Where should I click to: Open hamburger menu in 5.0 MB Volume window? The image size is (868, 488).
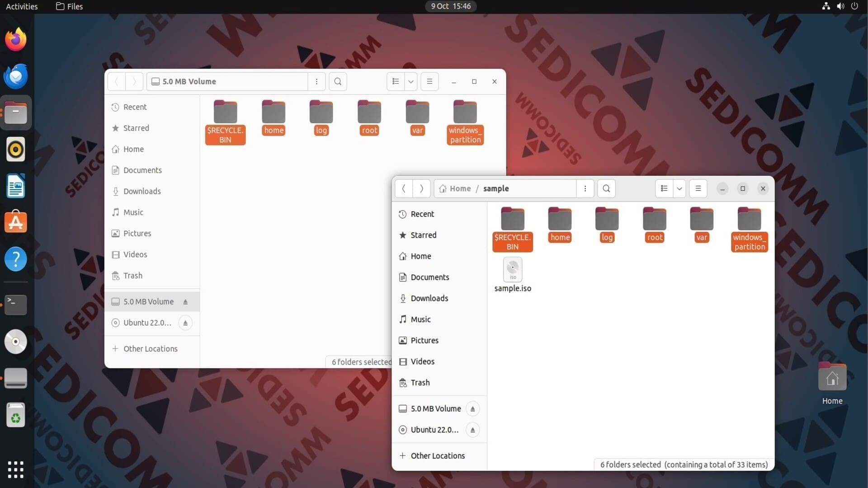(x=429, y=81)
